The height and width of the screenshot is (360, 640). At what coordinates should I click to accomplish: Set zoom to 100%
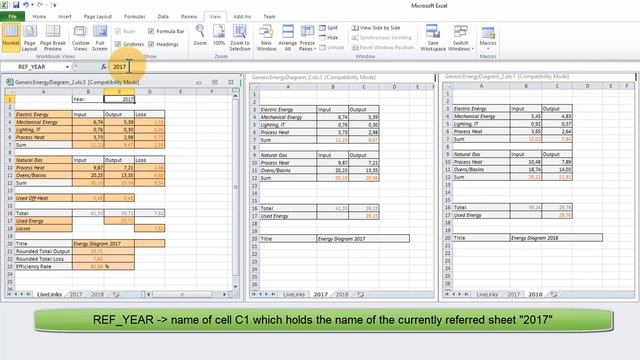[219, 35]
